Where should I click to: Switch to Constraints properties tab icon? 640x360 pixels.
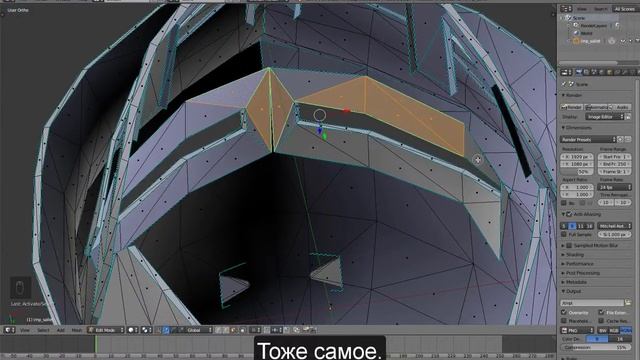[x=618, y=72]
